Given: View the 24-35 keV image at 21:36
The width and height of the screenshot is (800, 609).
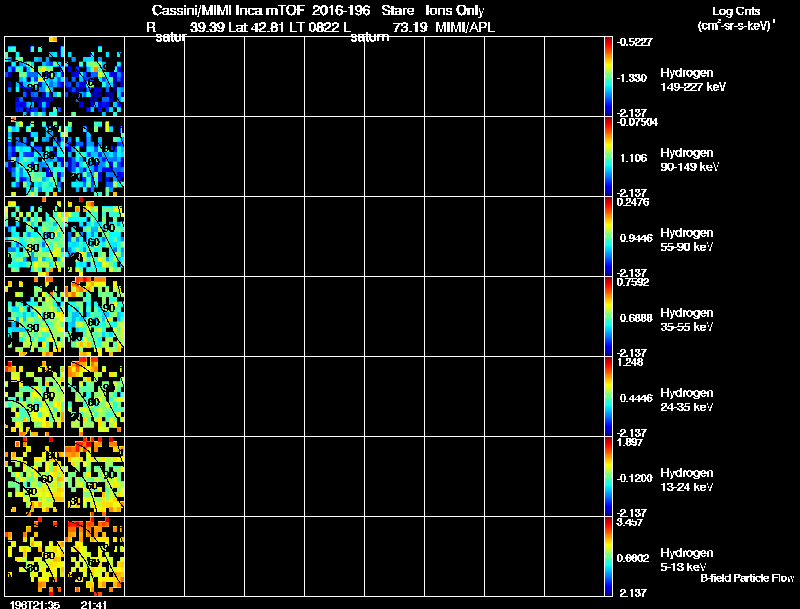Looking at the screenshot, I should coord(35,397).
